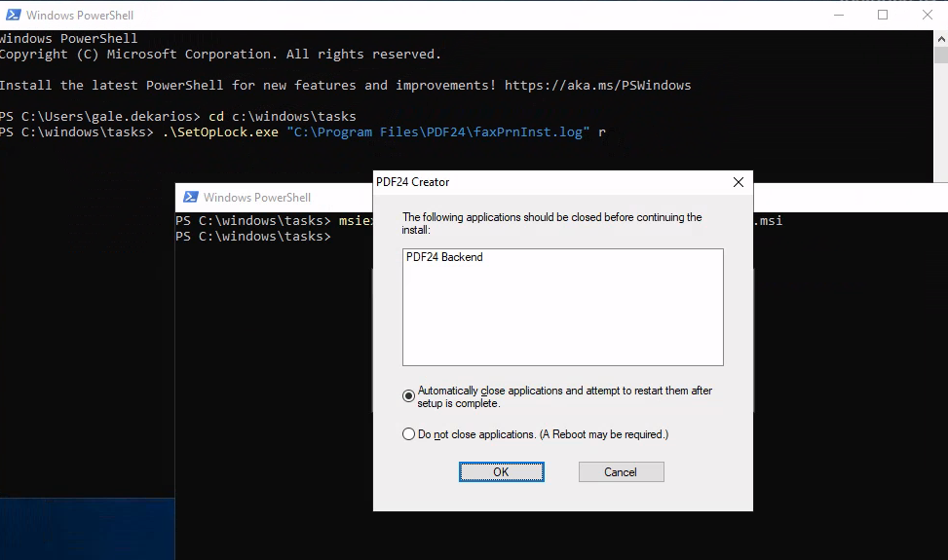This screenshot has width=948, height=560.
Task: Click the second PowerShell window's title text
Action: coord(257,198)
